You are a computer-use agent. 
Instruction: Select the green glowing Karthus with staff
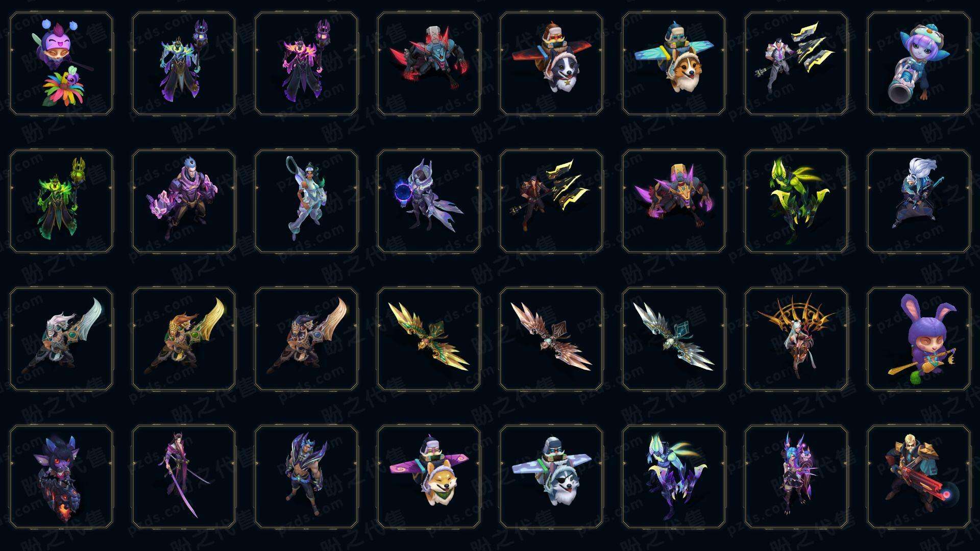[61, 201]
